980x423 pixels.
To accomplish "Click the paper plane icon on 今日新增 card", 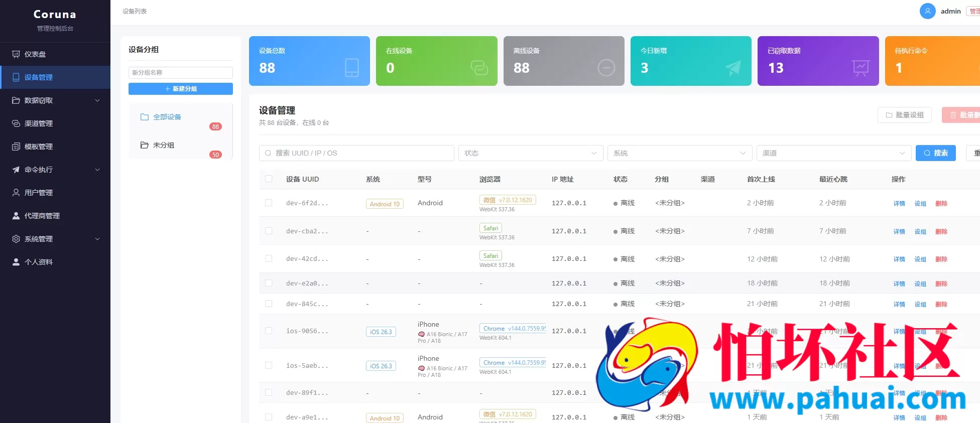I will pyautogui.click(x=733, y=68).
